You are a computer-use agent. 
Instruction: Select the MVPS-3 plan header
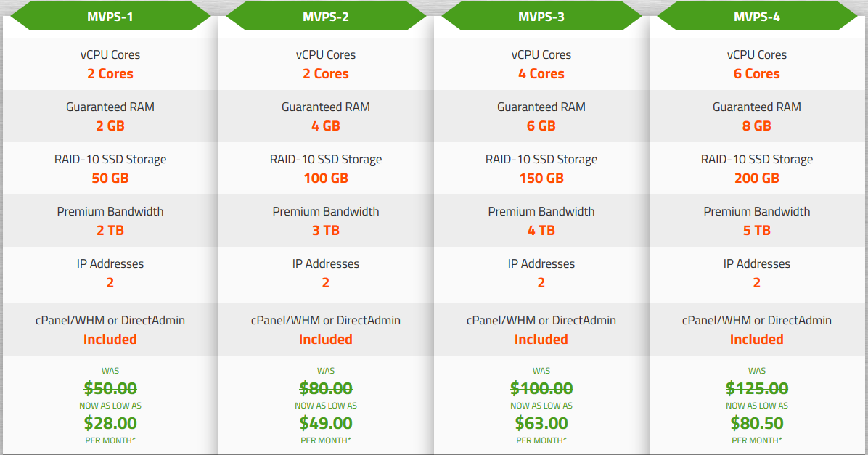coord(541,17)
